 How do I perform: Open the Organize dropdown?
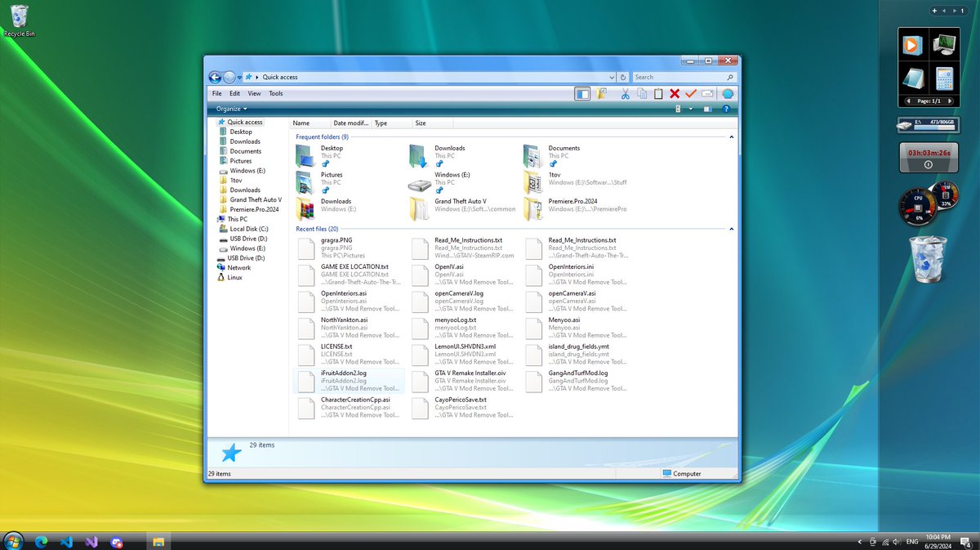tap(231, 109)
